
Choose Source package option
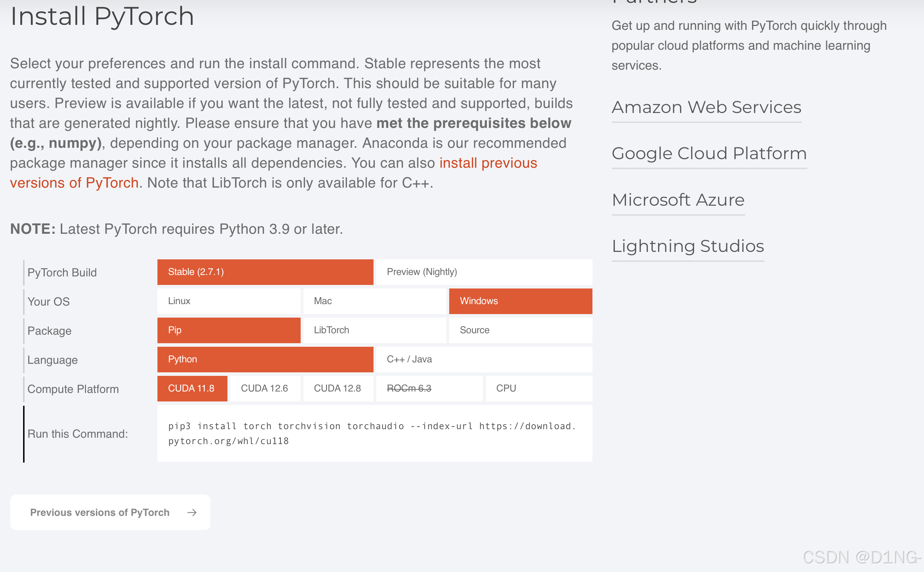[x=520, y=330]
